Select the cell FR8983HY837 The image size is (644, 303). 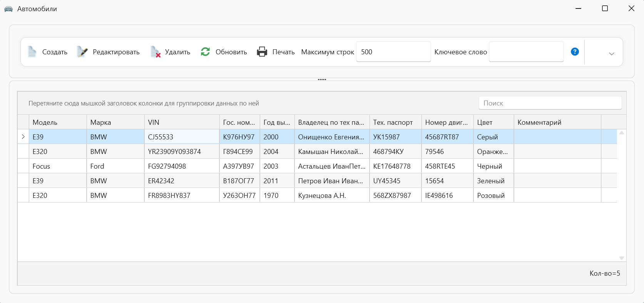182,195
